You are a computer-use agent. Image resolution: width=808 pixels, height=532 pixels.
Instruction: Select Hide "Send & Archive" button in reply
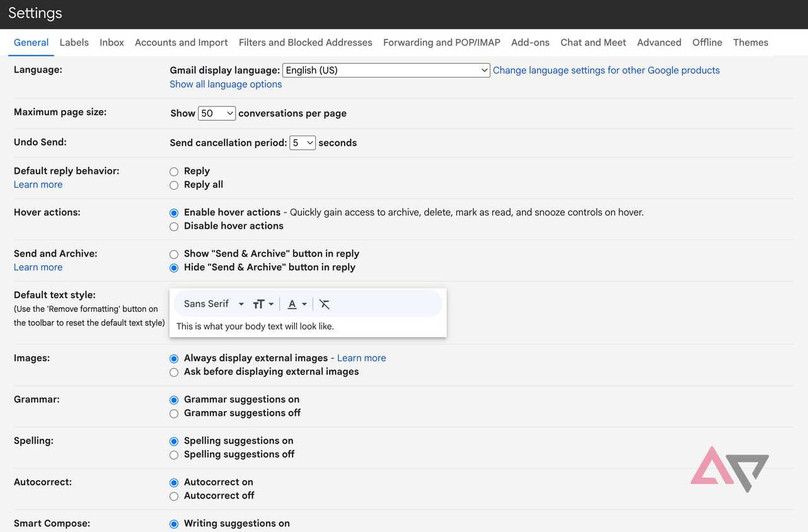coord(174,268)
